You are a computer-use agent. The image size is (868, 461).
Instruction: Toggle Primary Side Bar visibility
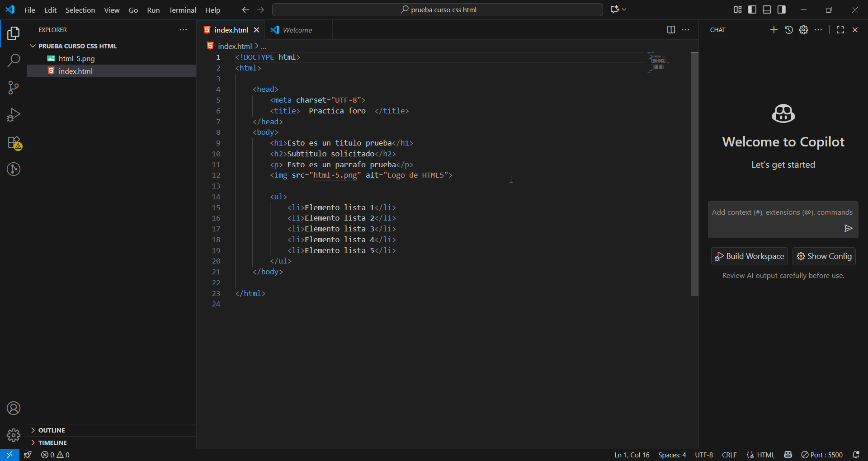752,9
